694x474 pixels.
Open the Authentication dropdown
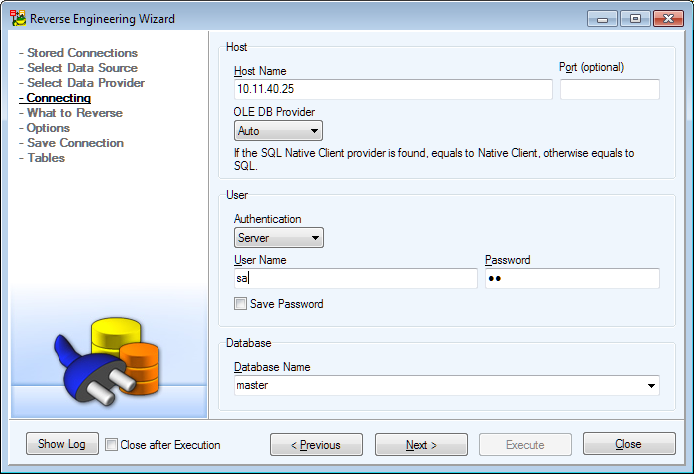click(x=278, y=238)
